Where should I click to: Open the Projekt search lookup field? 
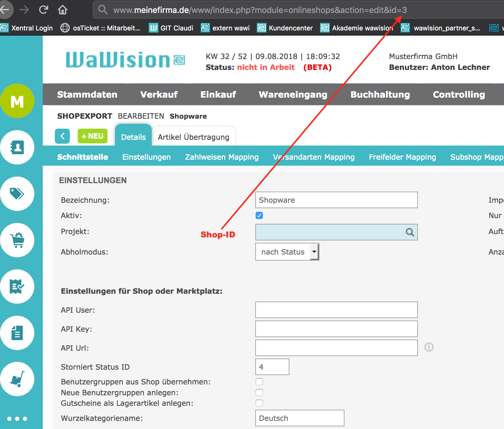point(336,232)
